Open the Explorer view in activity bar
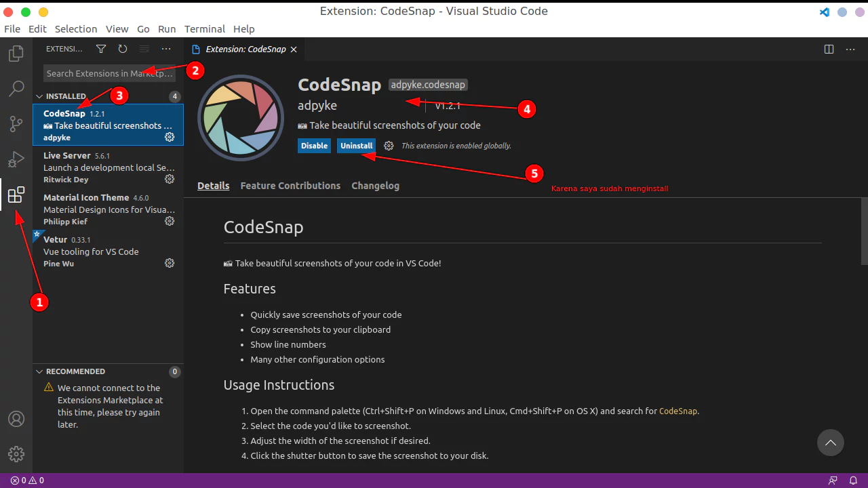This screenshot has height=488, width=868. point(16,53)
